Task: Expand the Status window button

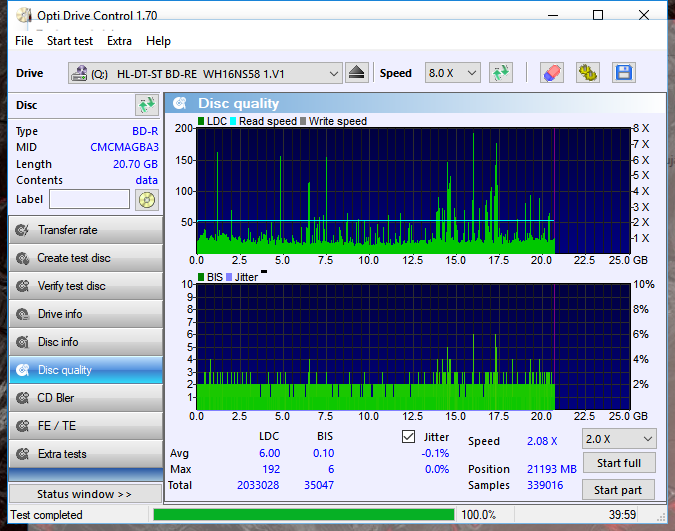Action: pos(85,494)
